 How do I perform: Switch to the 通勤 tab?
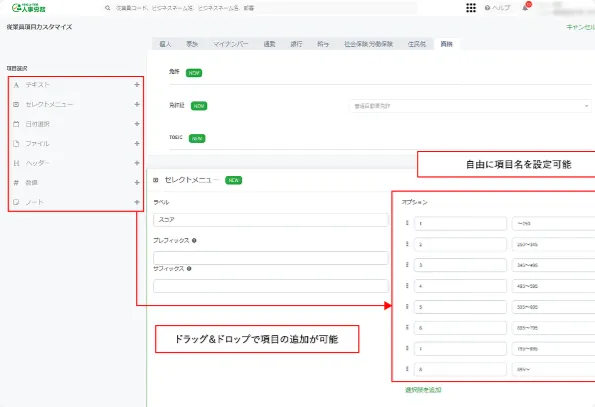[x=269, y=44]
